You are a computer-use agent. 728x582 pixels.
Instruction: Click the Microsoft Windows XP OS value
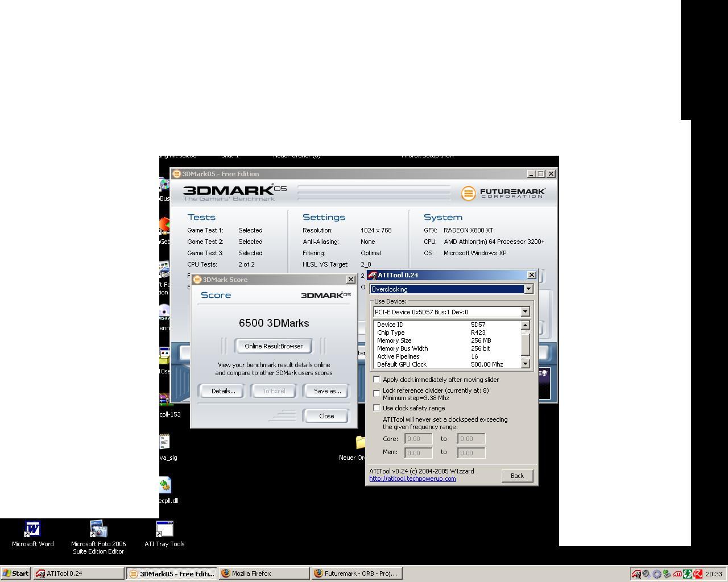coord(475,253)
